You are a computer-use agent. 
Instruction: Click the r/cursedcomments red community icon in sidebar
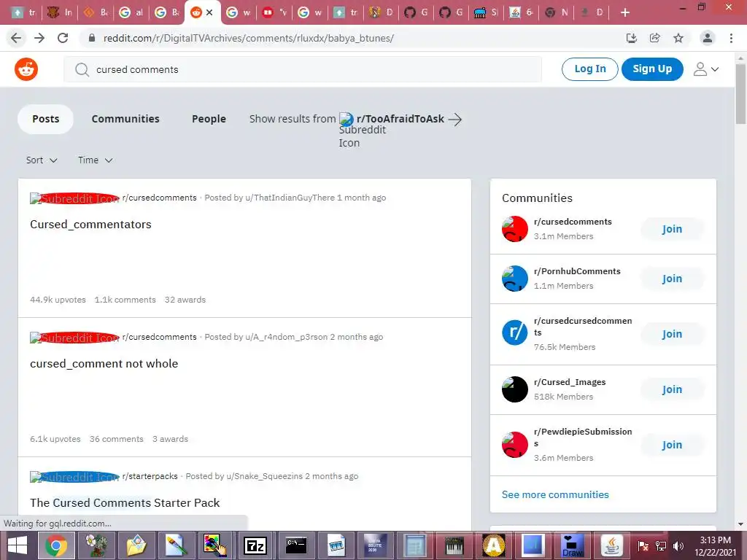[x=514, y=229]
